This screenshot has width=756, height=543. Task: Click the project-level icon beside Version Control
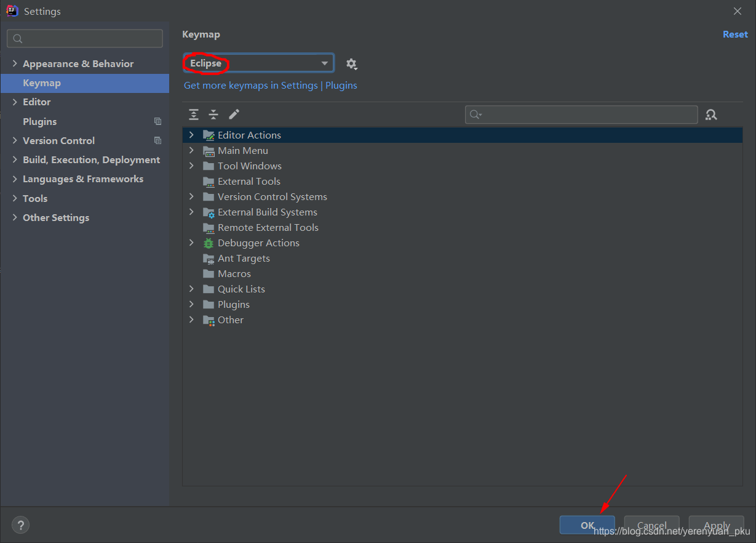[158, 141]
